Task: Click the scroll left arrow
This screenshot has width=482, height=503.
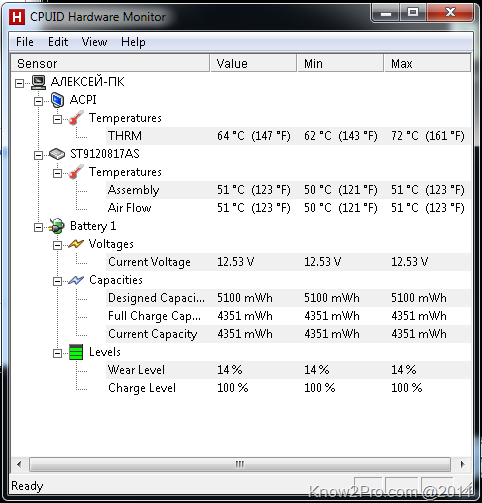Action: click(19, 464)
